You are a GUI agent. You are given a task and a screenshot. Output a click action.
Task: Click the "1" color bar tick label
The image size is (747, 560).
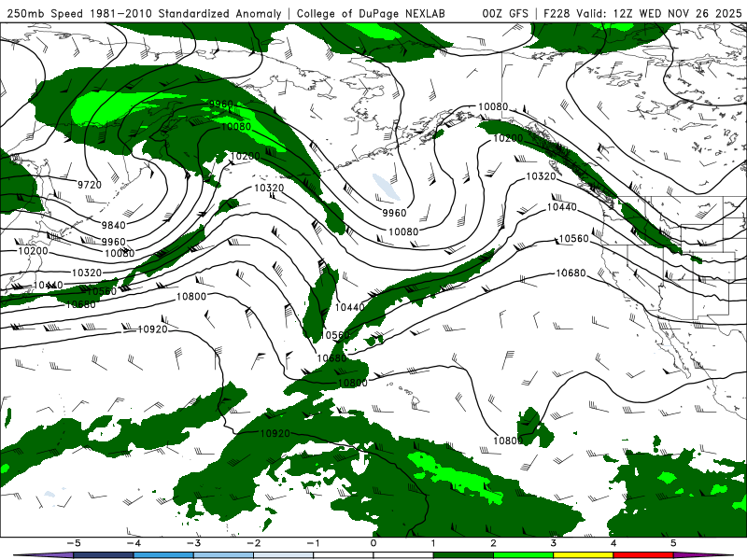pos(433,543)
